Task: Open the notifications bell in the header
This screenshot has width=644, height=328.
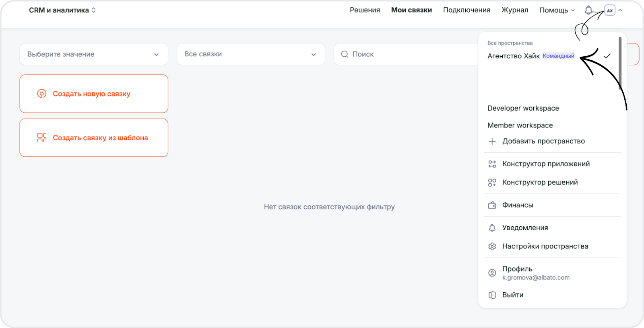Action: (588, 10)
